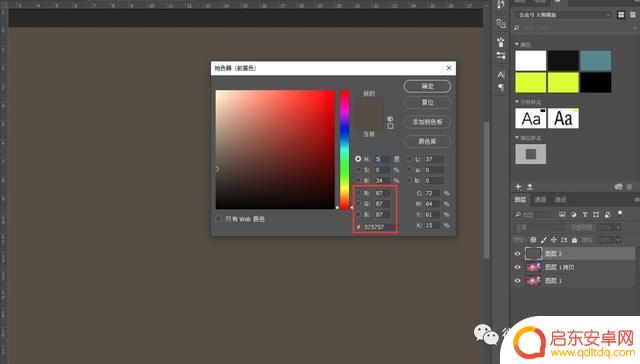Image resolution: width=640 pixels, height=364 pixels.
Task: Click the adjustment layer filter icon
Action: 573,215
